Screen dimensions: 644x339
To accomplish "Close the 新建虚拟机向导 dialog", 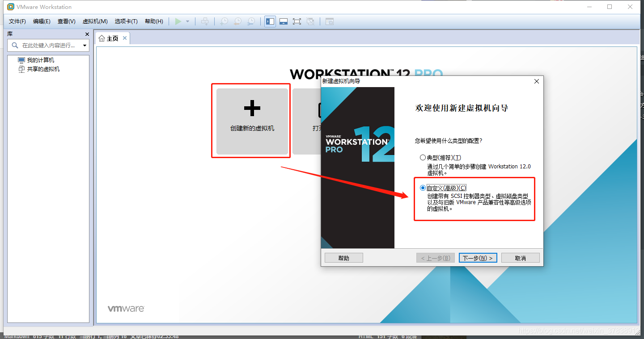I will (x=537, y=81).
